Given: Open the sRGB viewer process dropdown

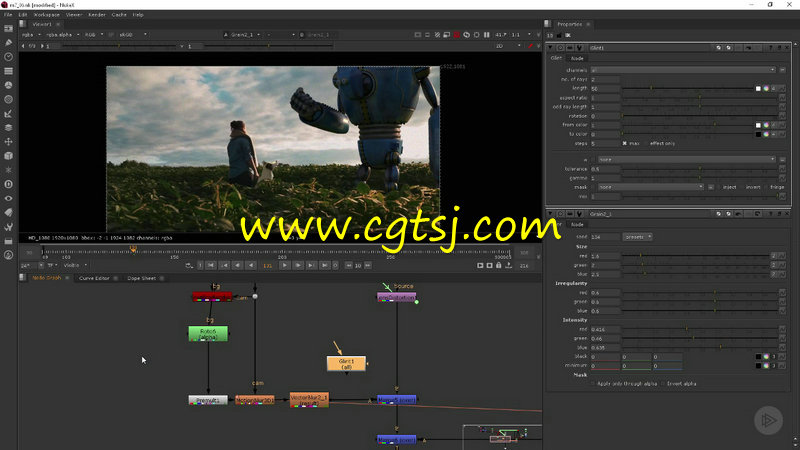Looking at the screenshot, I should point(133,35).
